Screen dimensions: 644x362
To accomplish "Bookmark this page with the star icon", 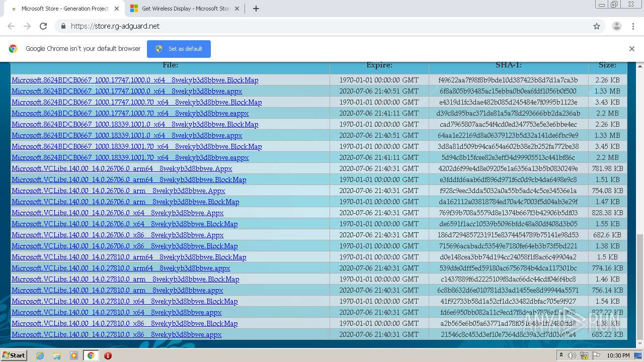I will (597, 26).
